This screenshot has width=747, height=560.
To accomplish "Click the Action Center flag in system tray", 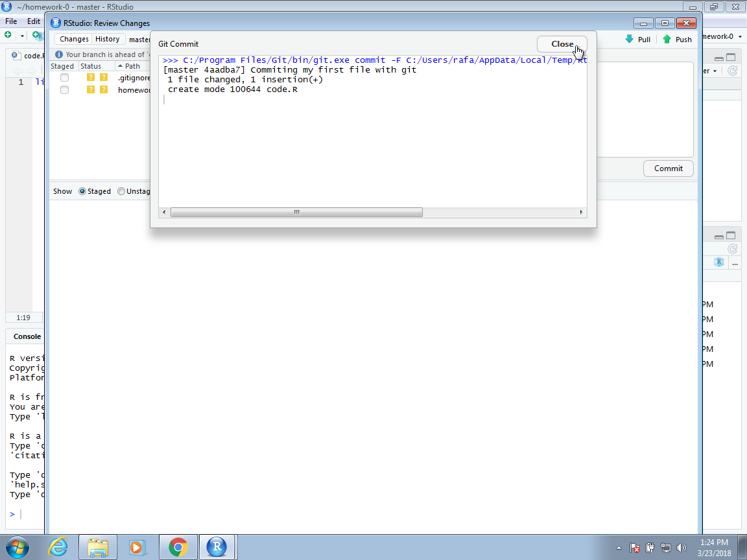I will [x=635, y=548].
